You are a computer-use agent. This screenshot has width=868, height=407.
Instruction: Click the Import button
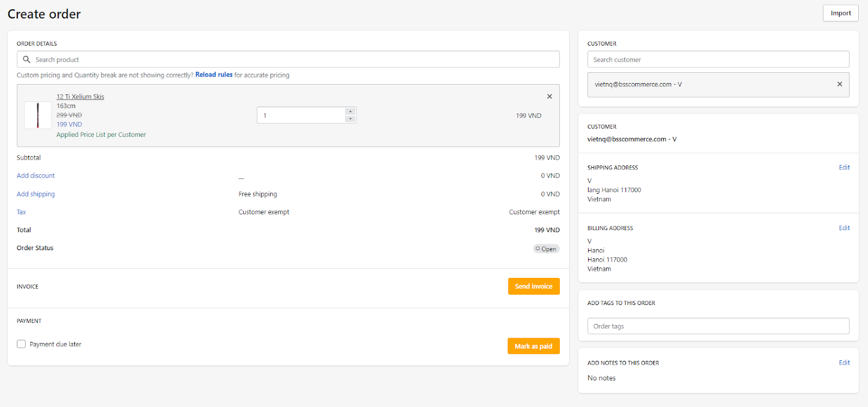pyautogui.click(x=840, y=14)
